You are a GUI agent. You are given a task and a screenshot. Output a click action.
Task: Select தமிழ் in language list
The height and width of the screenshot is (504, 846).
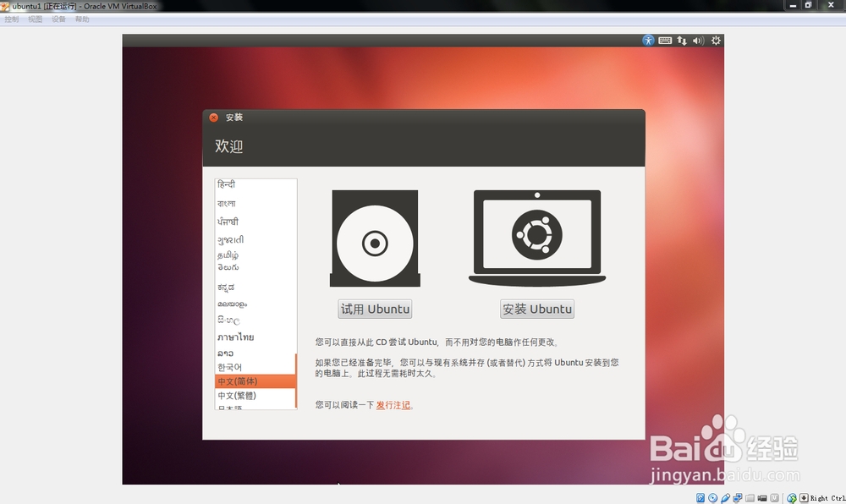tap(255, 255)
